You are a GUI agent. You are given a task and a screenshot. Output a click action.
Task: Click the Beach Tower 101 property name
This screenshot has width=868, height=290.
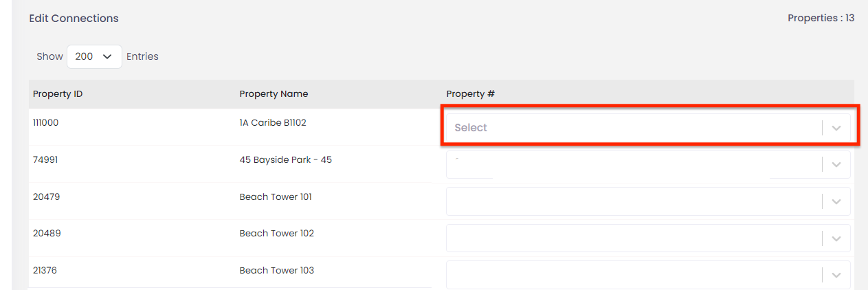[x=276, y=197]
